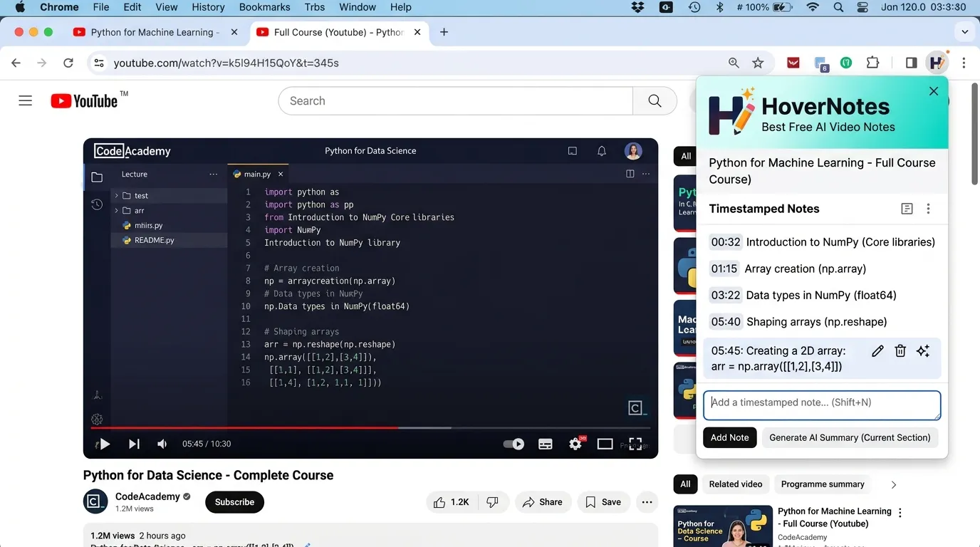Click the YouTube Search field

click(455, 101)
